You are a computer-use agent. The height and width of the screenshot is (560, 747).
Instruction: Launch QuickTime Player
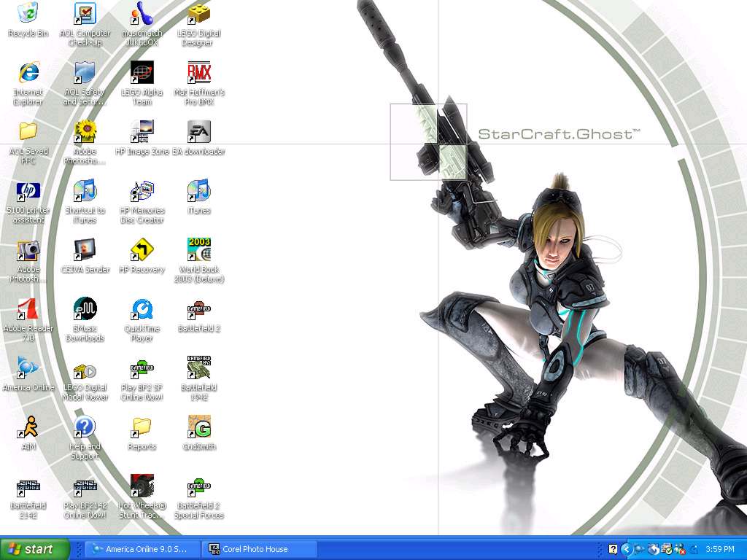[141, 311]
